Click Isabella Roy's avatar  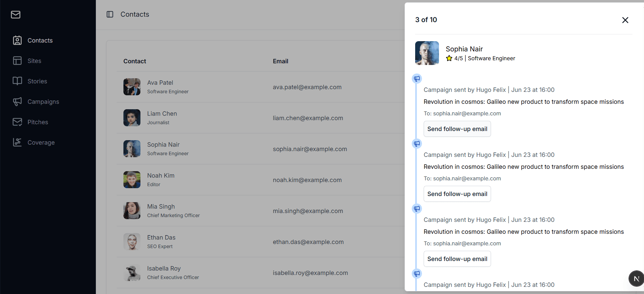point(132,273)
